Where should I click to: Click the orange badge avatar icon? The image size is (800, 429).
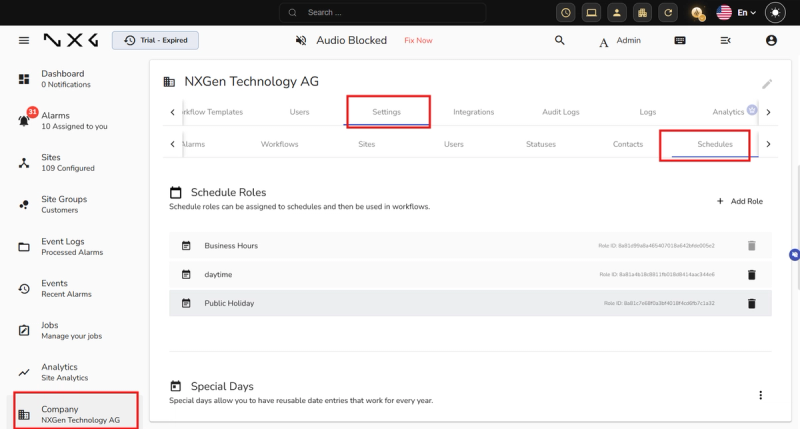coord(697,13)
